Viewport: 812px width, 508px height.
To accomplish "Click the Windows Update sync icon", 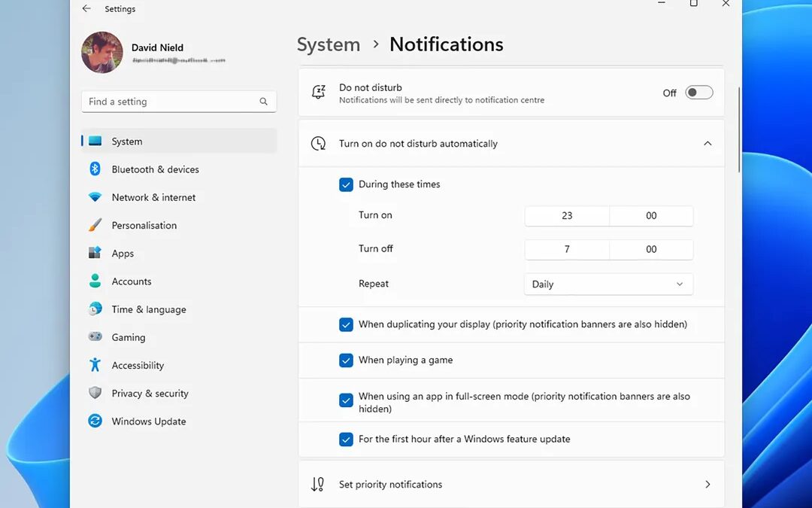I will click(95, 421).
